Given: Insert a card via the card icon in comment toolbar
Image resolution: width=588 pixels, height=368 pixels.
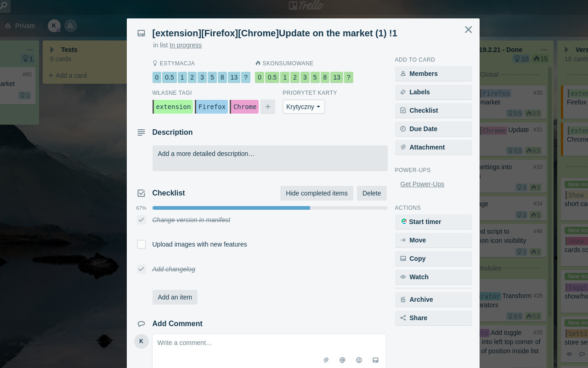Looking at the screenshot, I should point(375,360).
